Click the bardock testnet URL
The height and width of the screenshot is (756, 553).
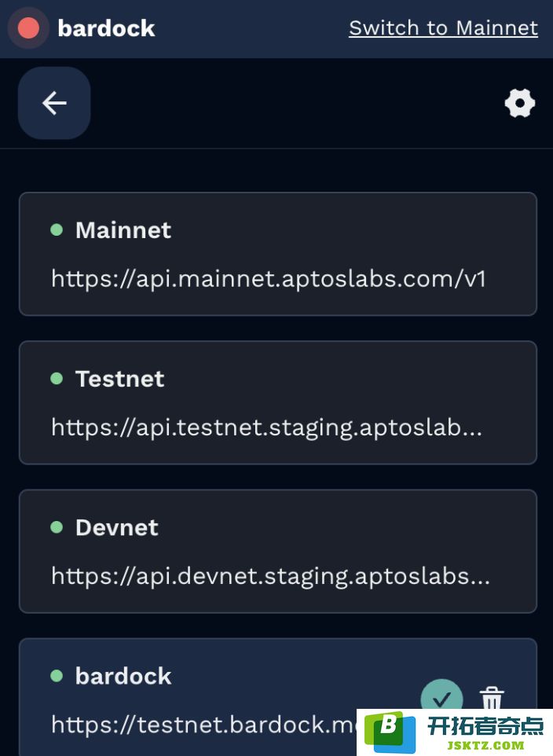pyautogui.click(x=204, y=725)
